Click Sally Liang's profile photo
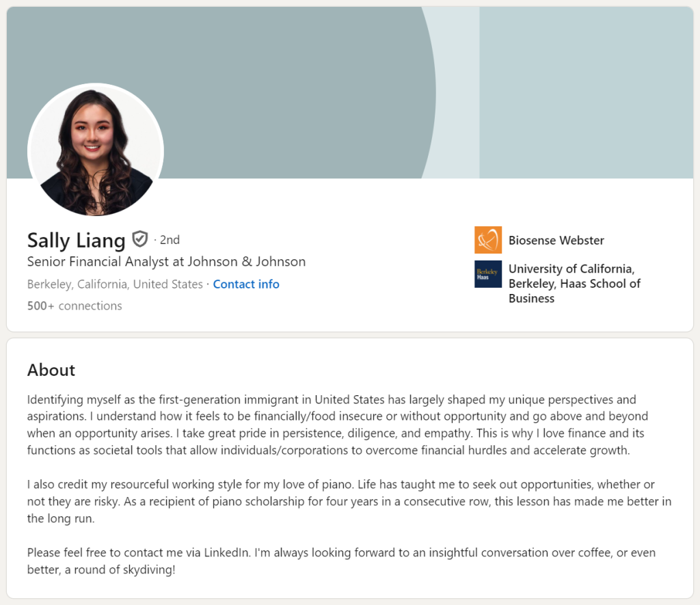This screenshot has width=700, height=605. (96, 150)
